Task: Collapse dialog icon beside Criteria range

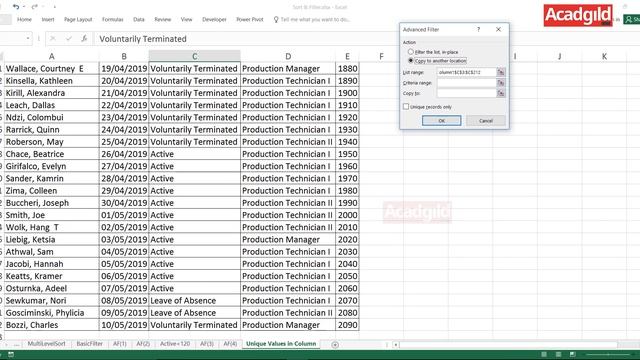Action: 501,82
